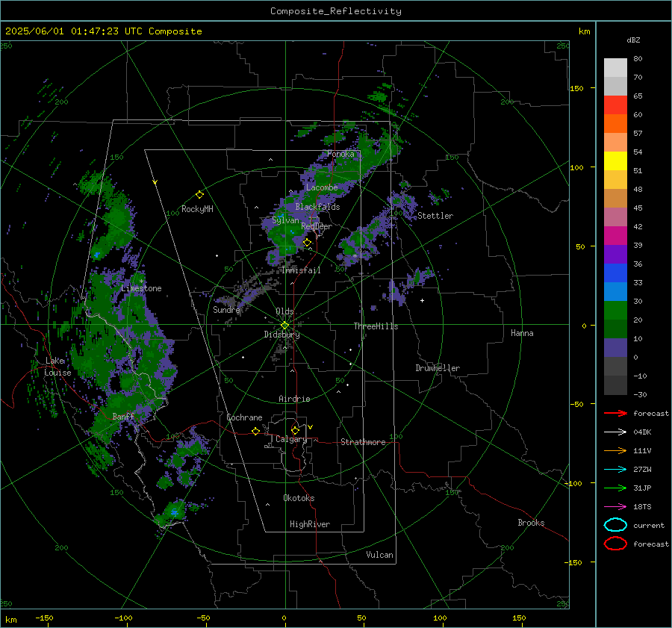The width and height of the screenshot is (672, 628).
Task: Click the yellow marker near Cochrane
Action: tap(256, 431)
